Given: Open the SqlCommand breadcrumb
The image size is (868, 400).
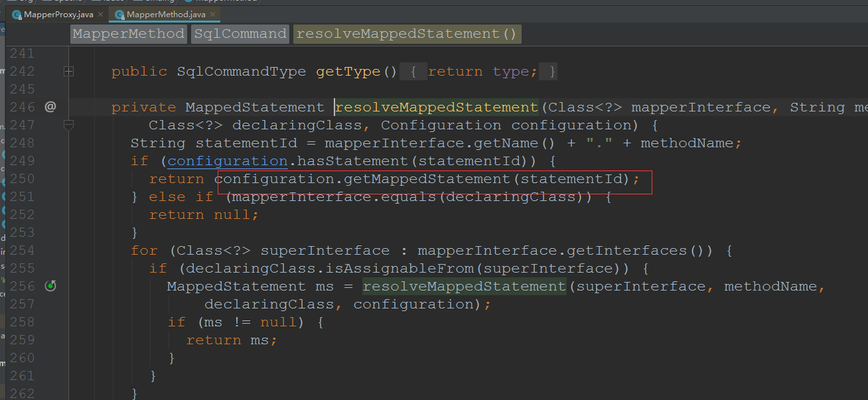Looking at the screenshot, I should click(x=240, y=34).
